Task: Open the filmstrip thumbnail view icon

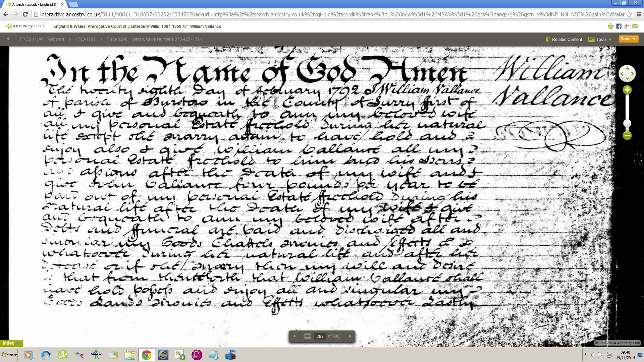Action: 308,336
